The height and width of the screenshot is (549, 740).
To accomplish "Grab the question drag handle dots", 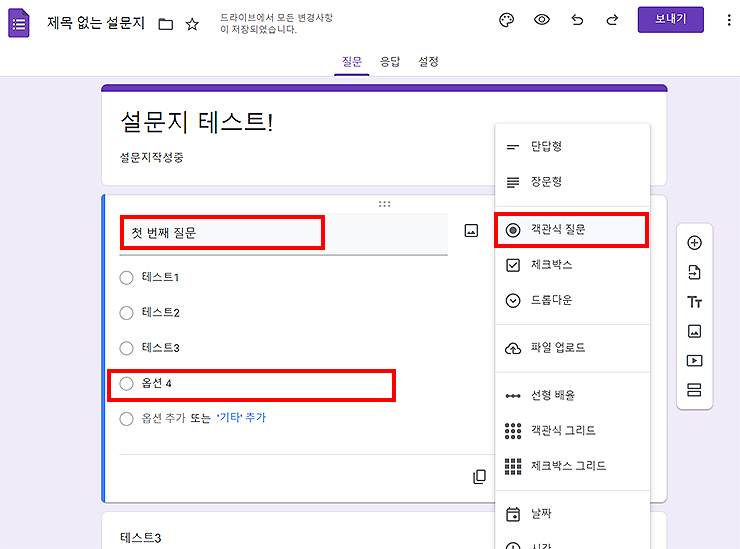I will tap(384, 204).
